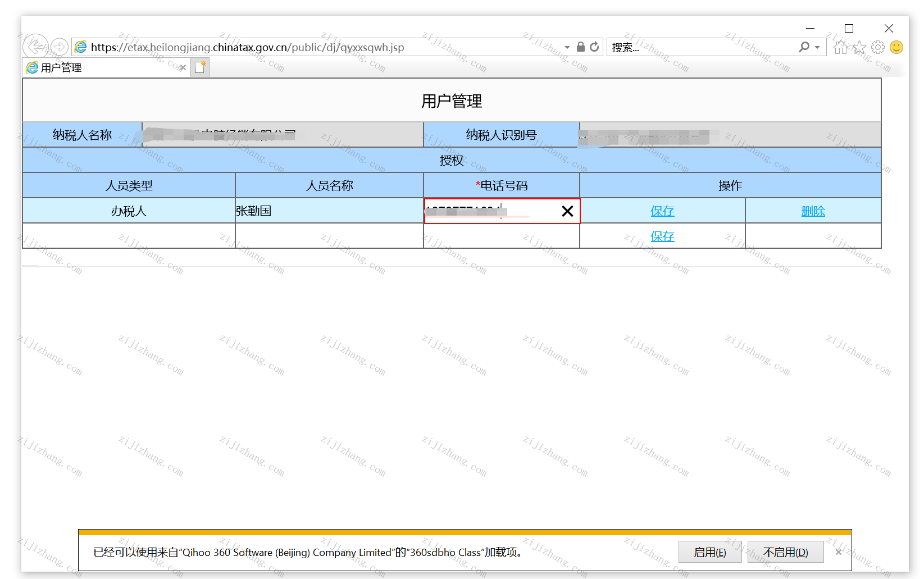Click the 启用(E) add-on button
This screenshot has width=924, height=579.
pyautogui.click(x=710, y=552)
